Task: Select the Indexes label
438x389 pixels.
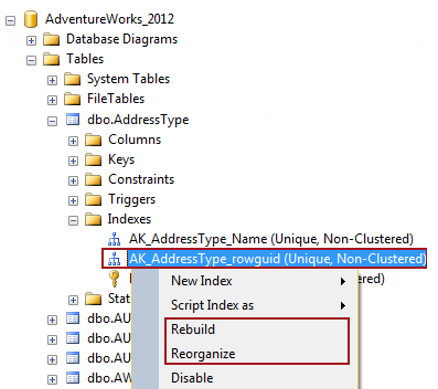Action: (129, 219)
